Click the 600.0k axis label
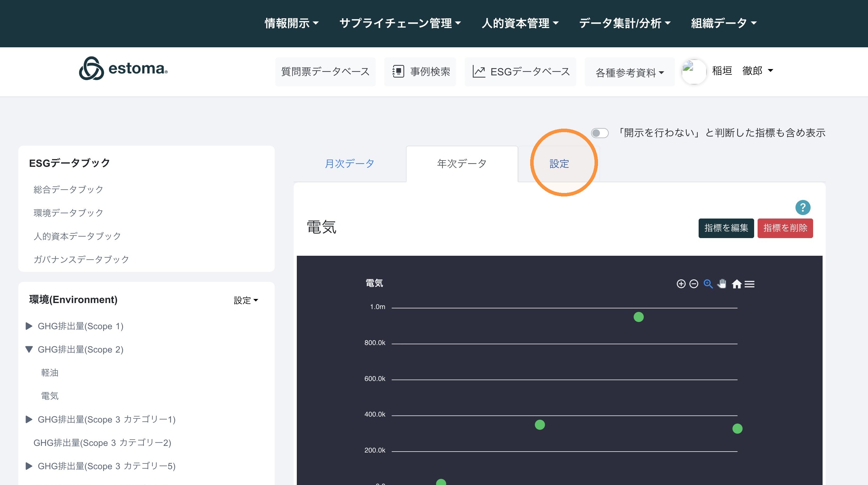The image size is (868, 485). [375, 378]
